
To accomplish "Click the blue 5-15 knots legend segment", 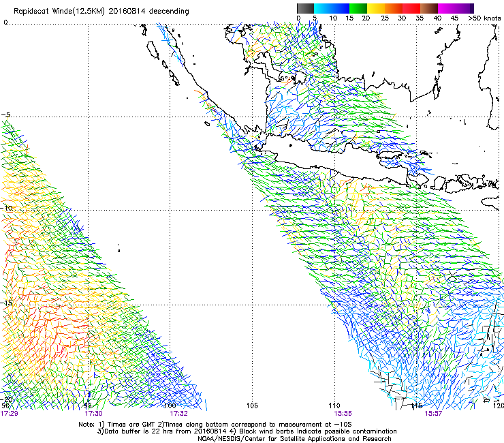I will click(332, 8).
